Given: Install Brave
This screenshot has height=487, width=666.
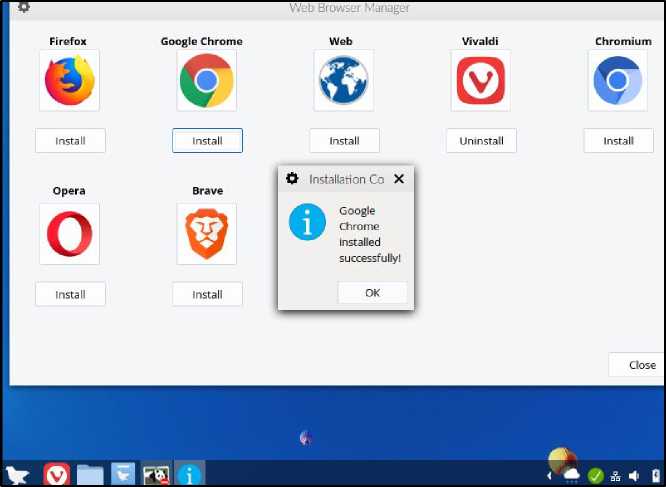Looking at the screenshot, I should pyautogui.click(x=207, y=294).
